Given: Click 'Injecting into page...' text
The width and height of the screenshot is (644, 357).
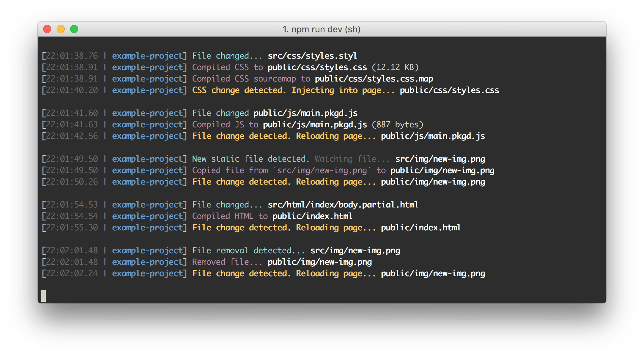Looking at the screenshot, I should click(x=343, y=90).
